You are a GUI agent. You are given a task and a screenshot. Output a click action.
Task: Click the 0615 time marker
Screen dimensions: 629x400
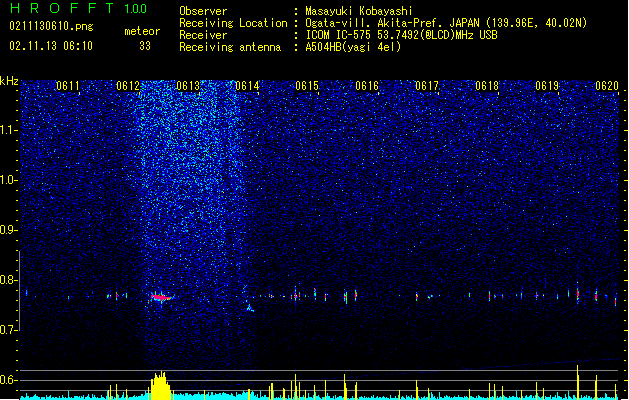coord(307,86)
